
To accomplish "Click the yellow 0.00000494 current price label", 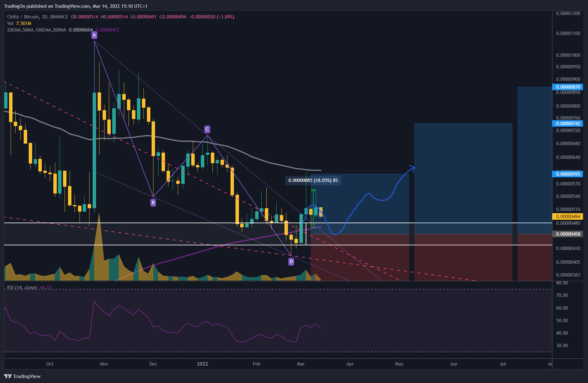I will (568, 216).
